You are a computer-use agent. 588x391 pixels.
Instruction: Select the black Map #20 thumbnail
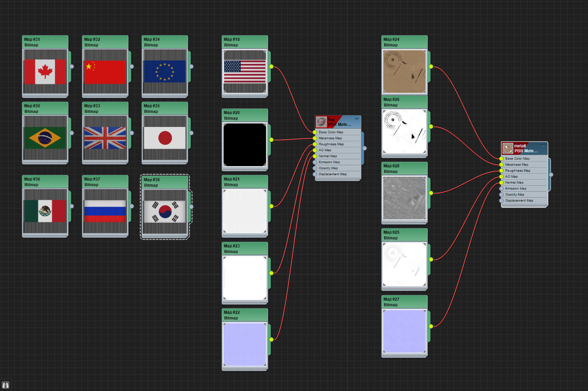[x=245, y=145]
